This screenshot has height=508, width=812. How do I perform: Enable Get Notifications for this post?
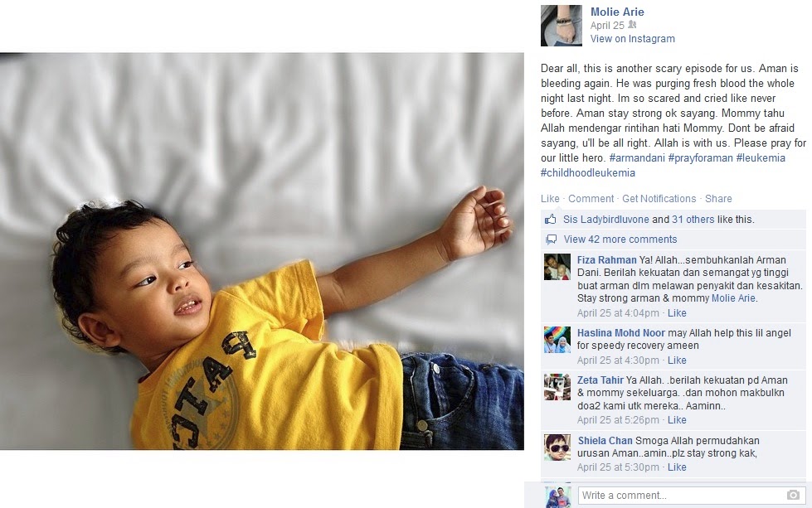click(659, 199)
